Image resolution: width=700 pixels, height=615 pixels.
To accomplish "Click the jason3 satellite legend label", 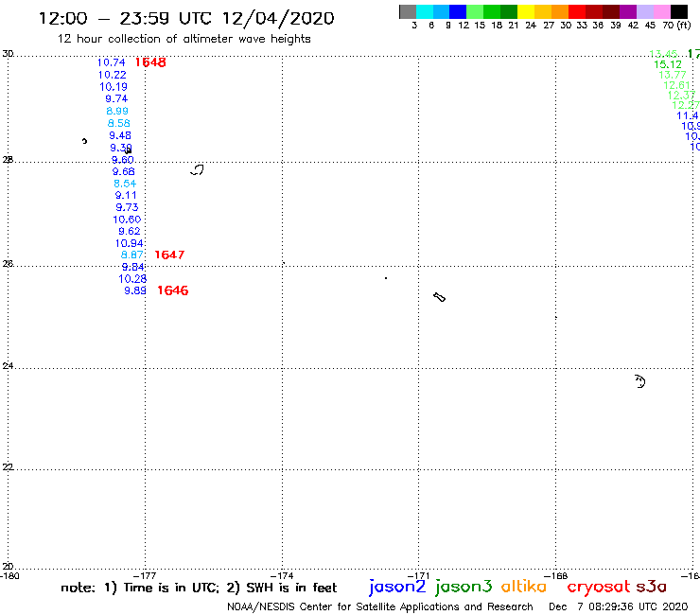I will click(x=464, y=587).
